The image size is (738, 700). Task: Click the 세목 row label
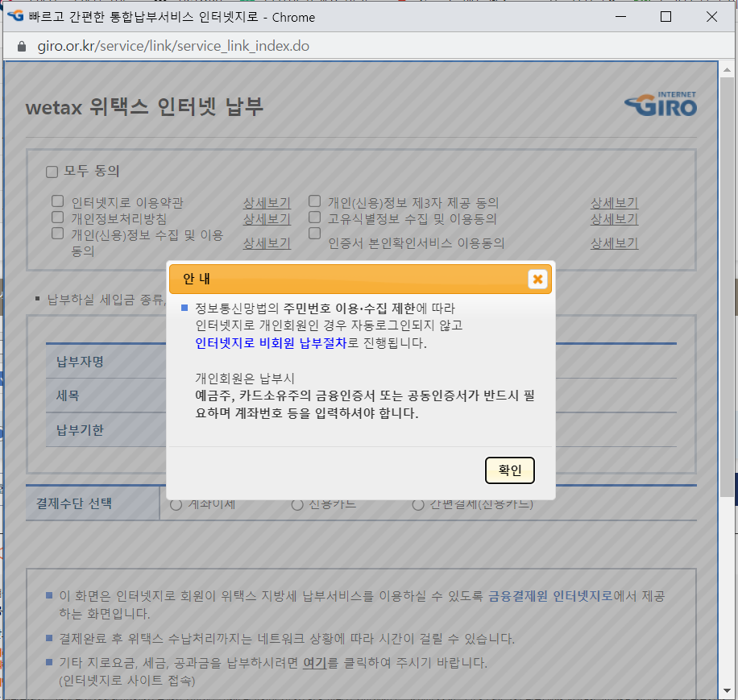[68, 396]
